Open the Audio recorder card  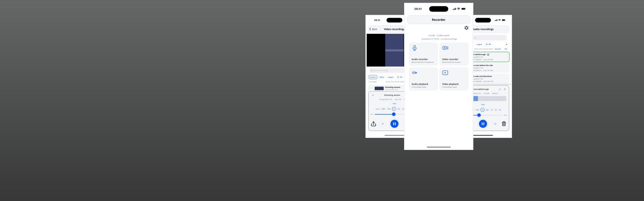423,54
